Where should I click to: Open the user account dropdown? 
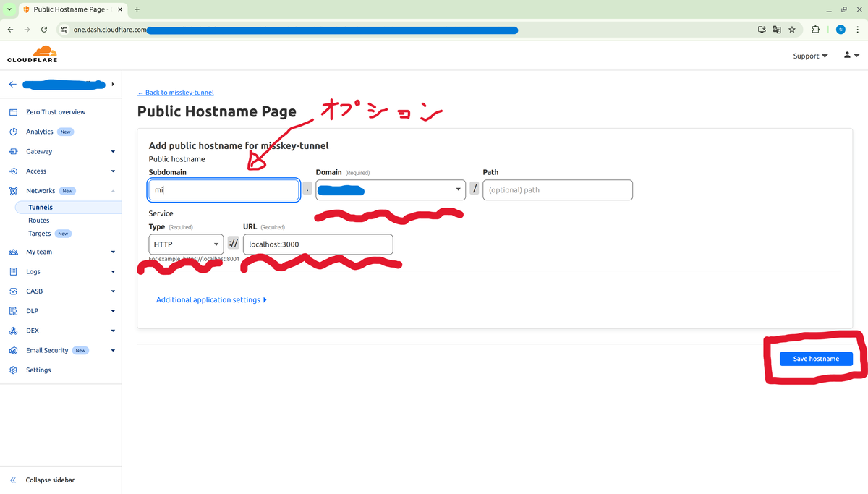point(851,56)
